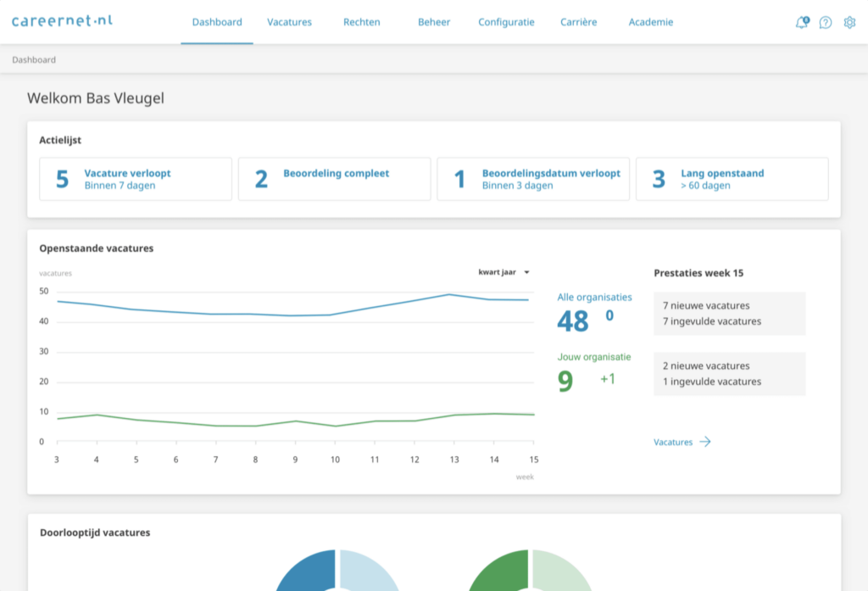Click the Beoordelingsdatum verloopt card
Image resolution: width=868 pixels, height=591 pixels.
click(x=533, y=179)
